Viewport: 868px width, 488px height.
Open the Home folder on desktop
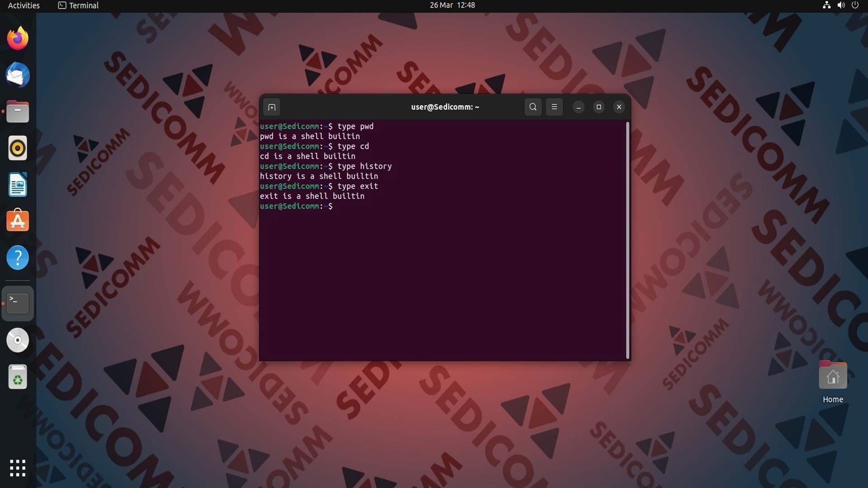click(x=833, y=382)
